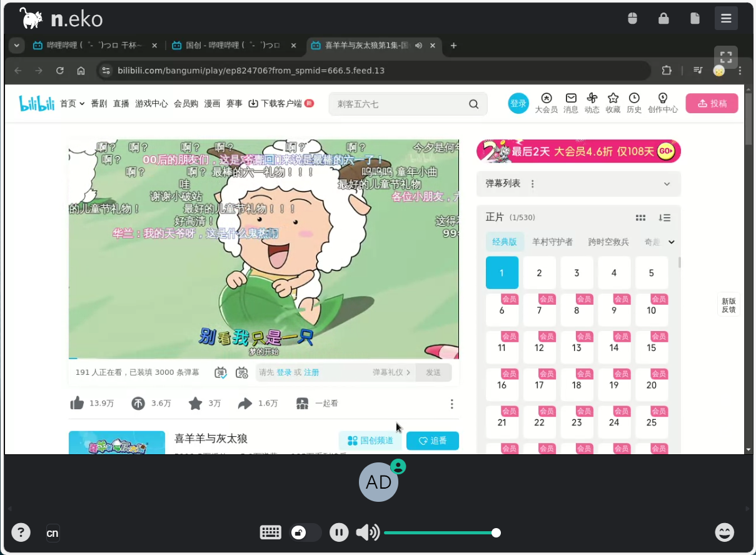Screen dimensions: 756x555
Task: Favorite the video with star icon
Action: coord(196,404)
